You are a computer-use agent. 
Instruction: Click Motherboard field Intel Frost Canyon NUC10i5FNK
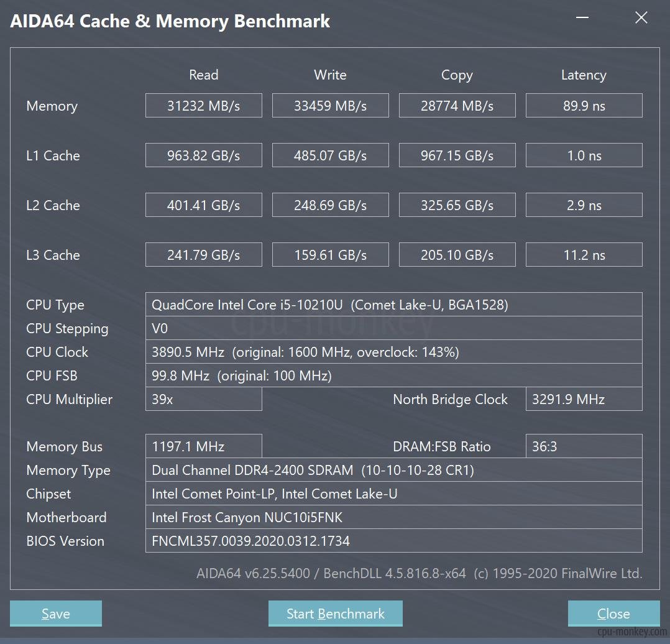(x=393, y=517)
